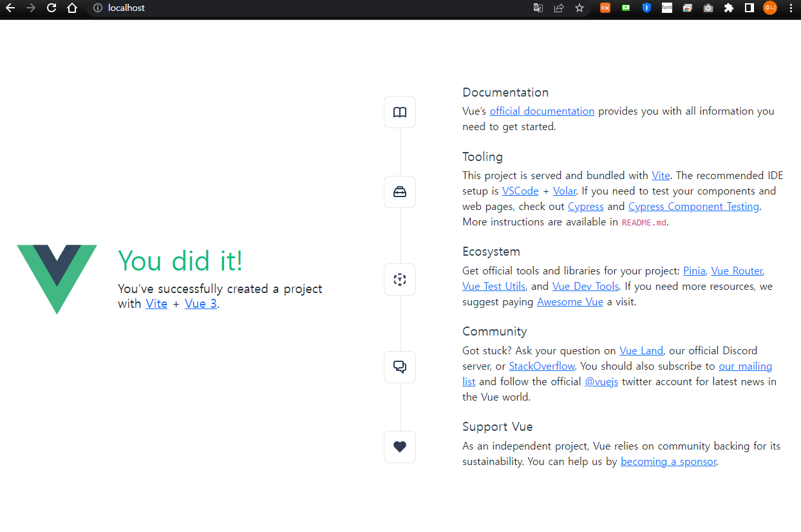
Task: Open the font finder extension
Action: coord(667,8)
